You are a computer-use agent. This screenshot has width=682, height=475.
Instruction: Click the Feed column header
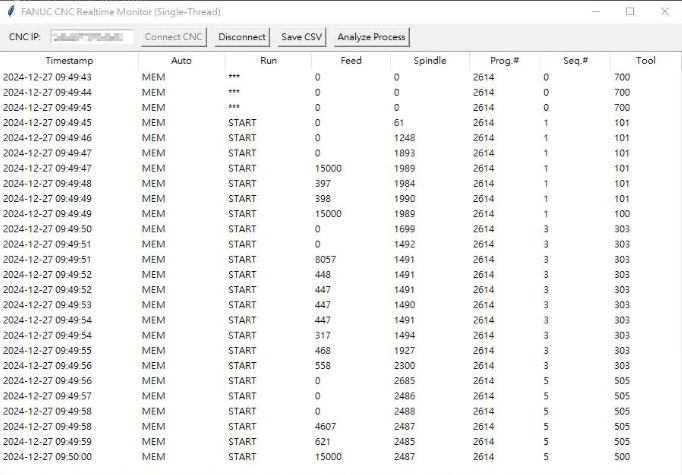point(351,61)
